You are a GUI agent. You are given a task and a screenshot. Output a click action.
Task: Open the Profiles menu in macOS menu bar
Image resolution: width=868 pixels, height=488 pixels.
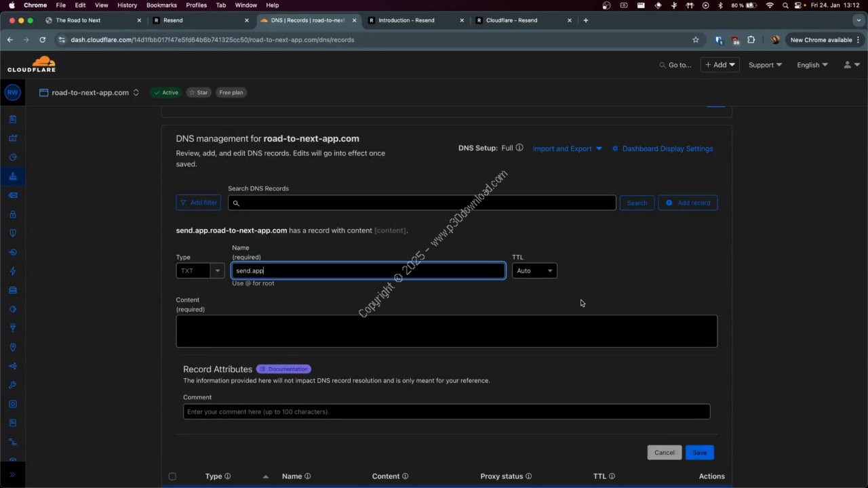pos(196,5)
